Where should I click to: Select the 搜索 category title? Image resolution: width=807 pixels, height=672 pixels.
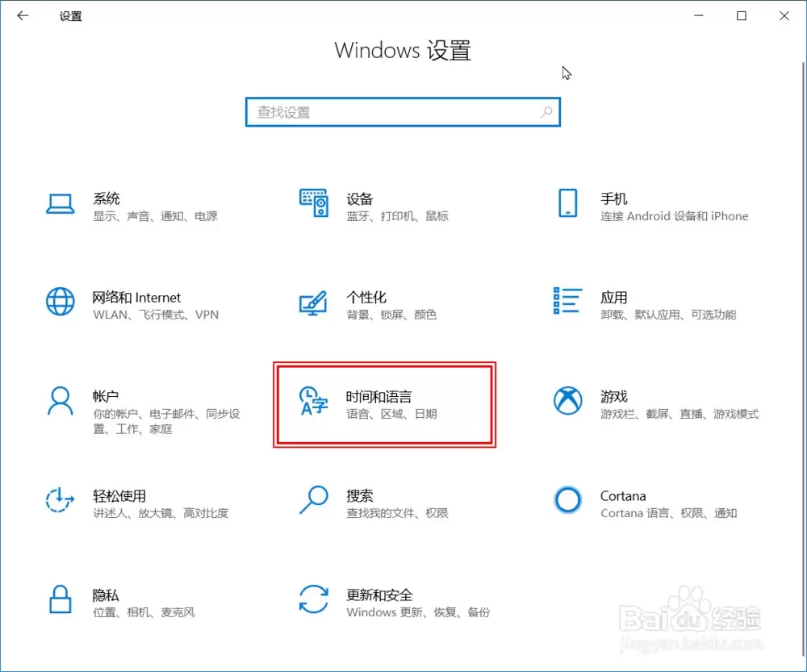[360, 495]
